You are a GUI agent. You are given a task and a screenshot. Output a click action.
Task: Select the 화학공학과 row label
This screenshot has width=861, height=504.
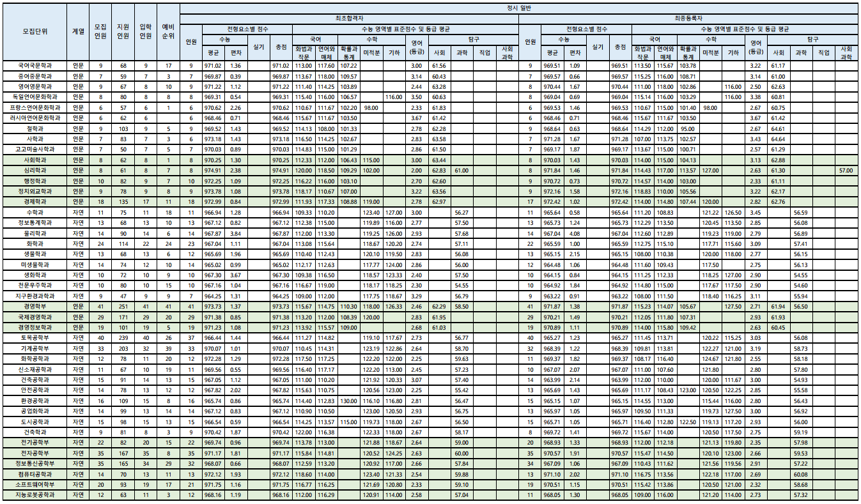35,359
